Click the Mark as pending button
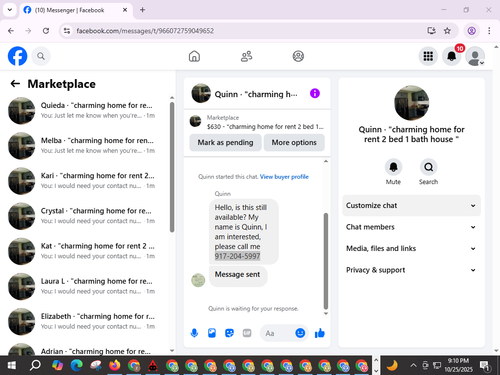 (225, 142)
